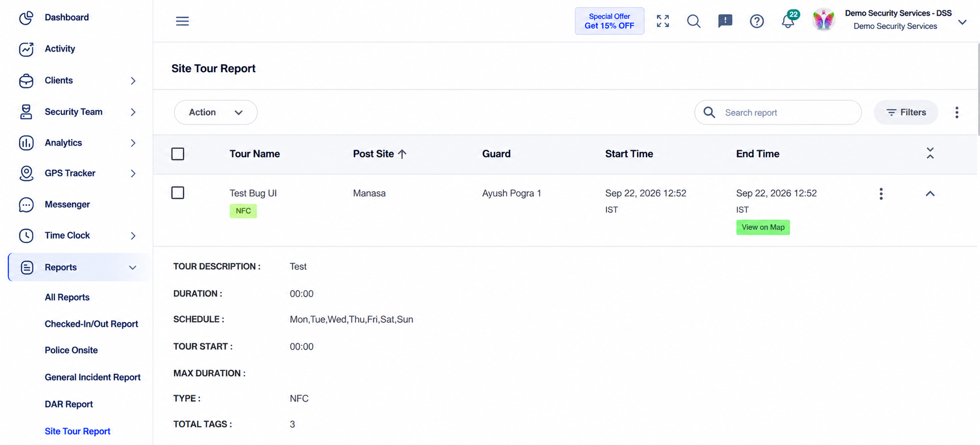Click the Activity chart icon
Screen dimensions: 980x445
tap(26, 49)
